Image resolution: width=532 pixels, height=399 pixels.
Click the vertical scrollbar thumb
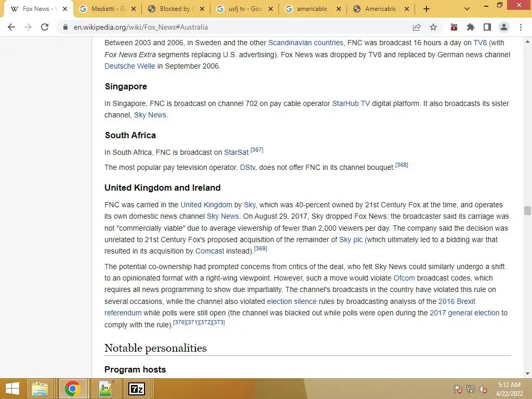pos(527,210)
